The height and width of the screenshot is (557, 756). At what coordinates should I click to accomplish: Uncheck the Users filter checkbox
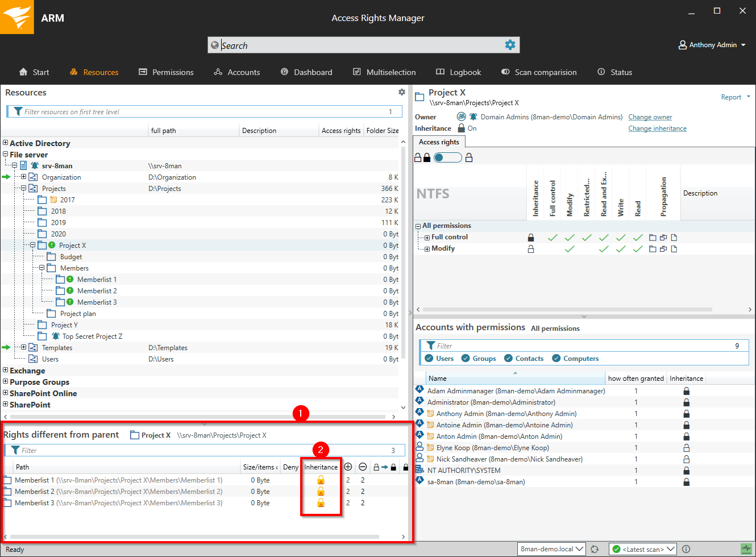click(429, 359)
